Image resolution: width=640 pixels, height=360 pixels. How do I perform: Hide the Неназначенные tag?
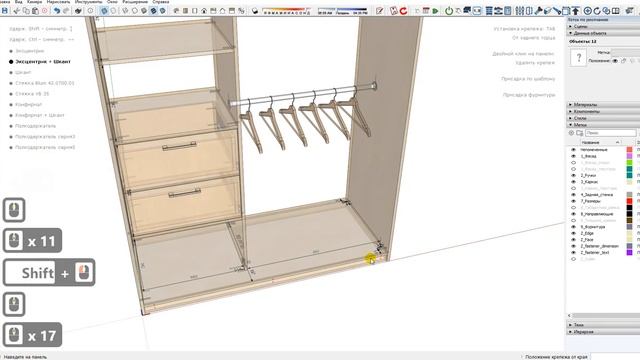pyautogui.click(x=573, y=150)
